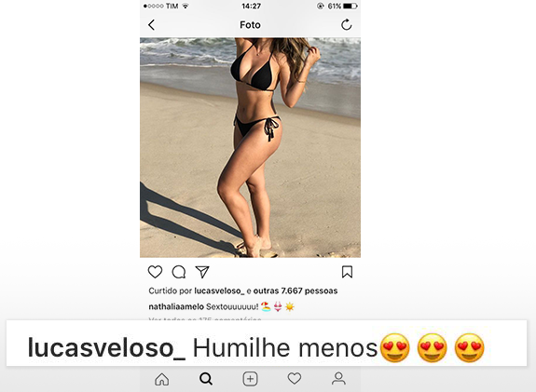The height and width of the screenshot is (392, 536).
Task: Open lucasveloso_ profile in the likes line
Action: point(219,291)
